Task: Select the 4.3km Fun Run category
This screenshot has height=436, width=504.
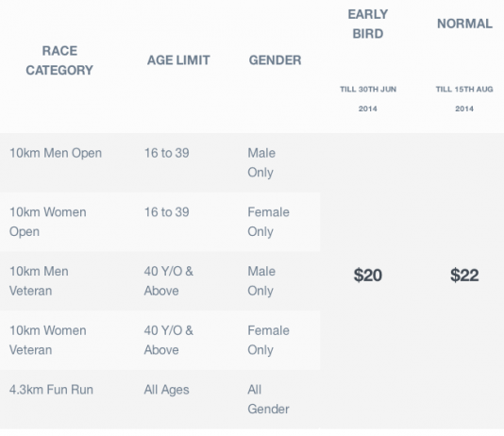Action: 51,390
